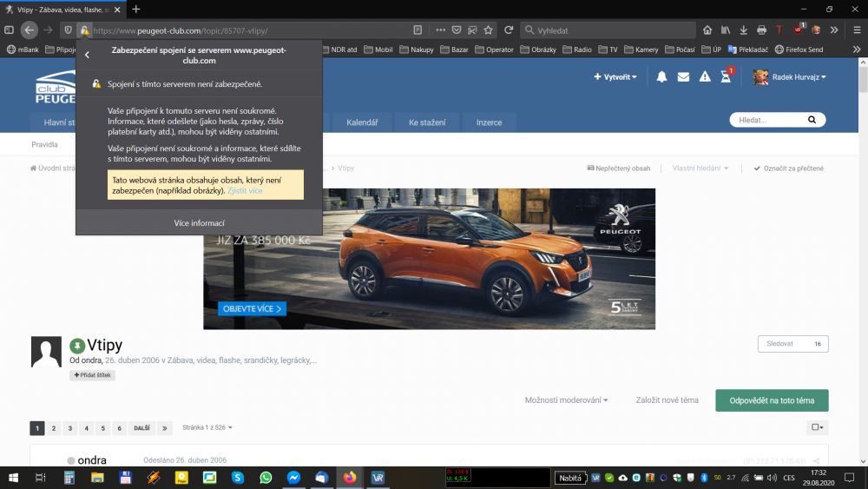This screenshot has height=489, width=868.
Task: Go back in the site security panel
Action: tap(87, 55)
